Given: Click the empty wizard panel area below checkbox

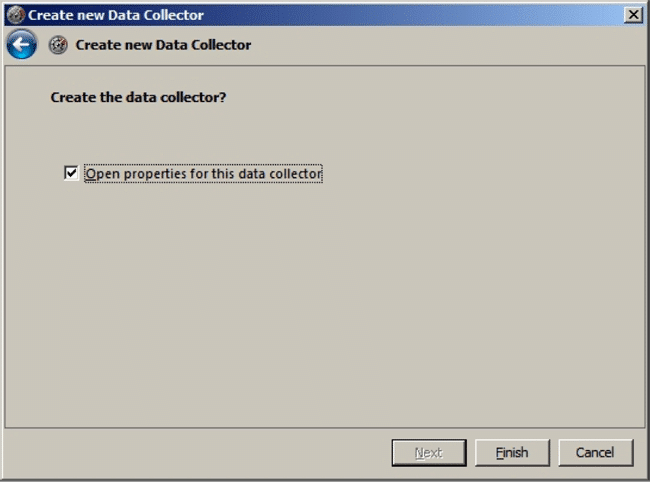Looking at the screenshot, I should (x=325, y=303).
